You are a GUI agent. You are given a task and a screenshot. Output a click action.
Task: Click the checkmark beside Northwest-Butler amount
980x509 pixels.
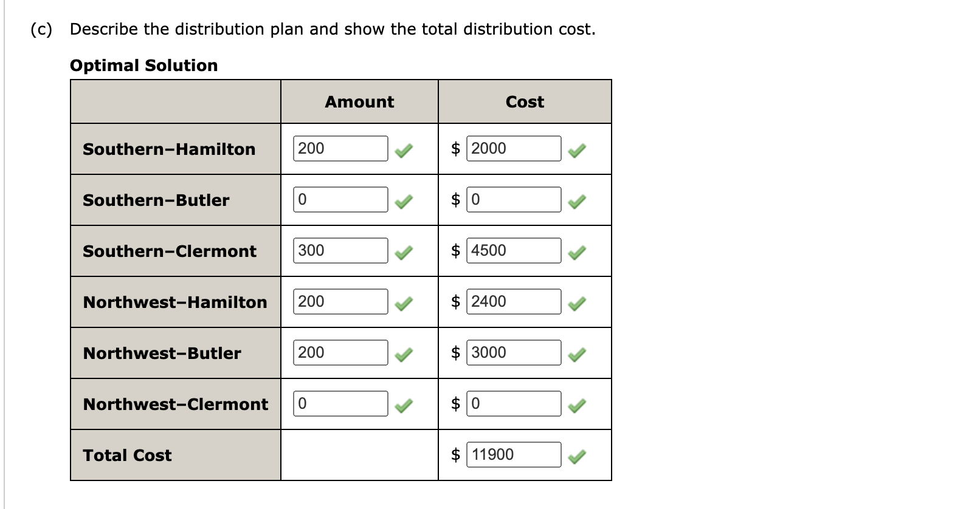coord(405,352)
